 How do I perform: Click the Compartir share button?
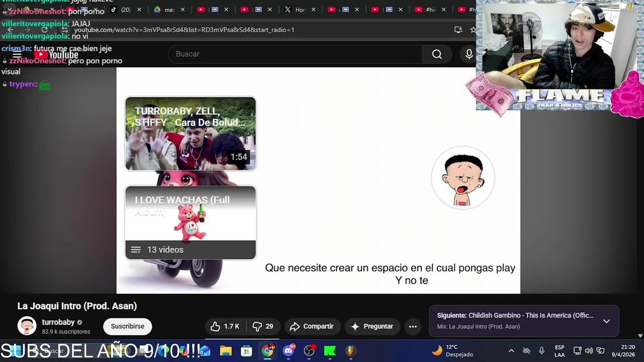pos(312,326)
